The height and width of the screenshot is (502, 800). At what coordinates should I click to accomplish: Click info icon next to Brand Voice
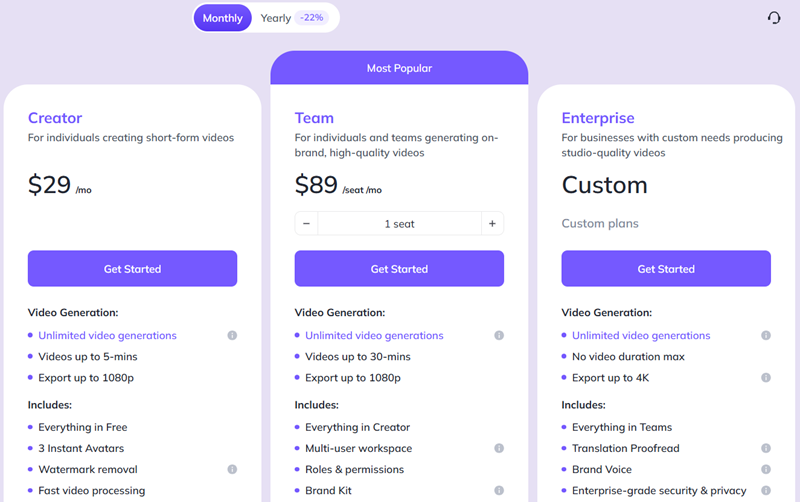pos(766,470)
